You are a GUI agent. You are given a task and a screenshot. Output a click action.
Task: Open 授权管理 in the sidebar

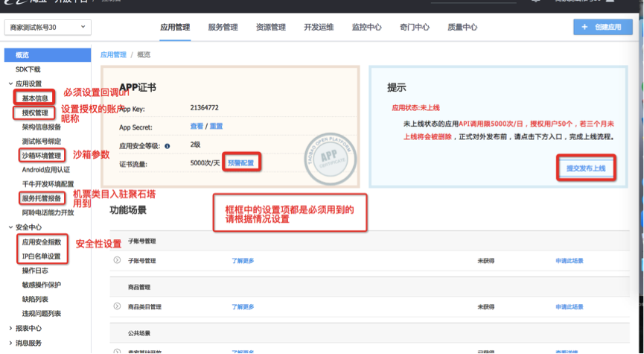35,113
